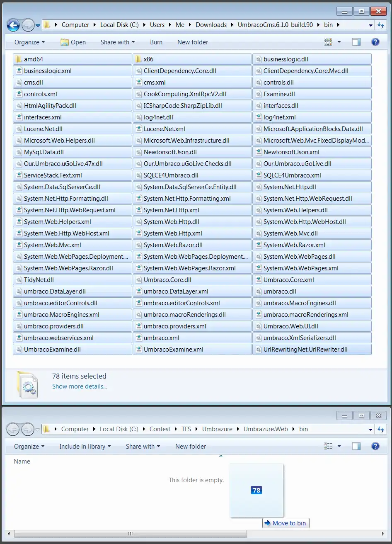Viewport: 392px width, 544px height.
Task: Select UmbracoExamine.xml file
Action: pyautogui.click(x=192, y=350)
